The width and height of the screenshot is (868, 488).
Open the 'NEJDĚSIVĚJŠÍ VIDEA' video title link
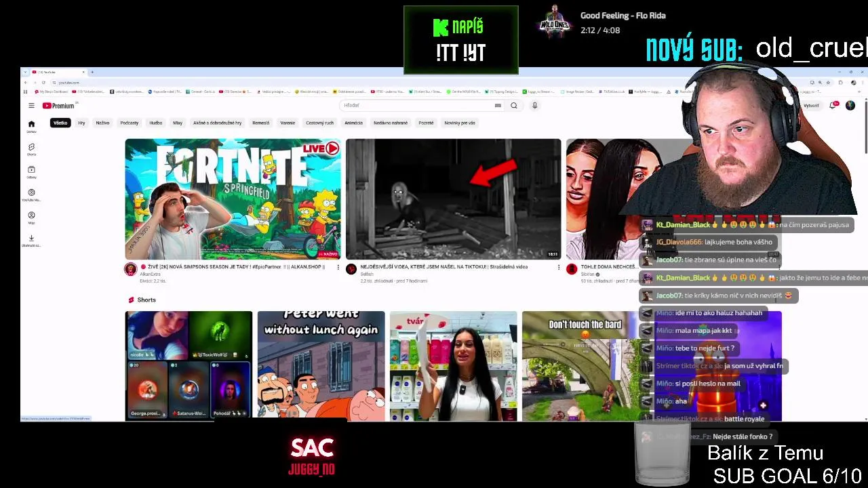444,267
